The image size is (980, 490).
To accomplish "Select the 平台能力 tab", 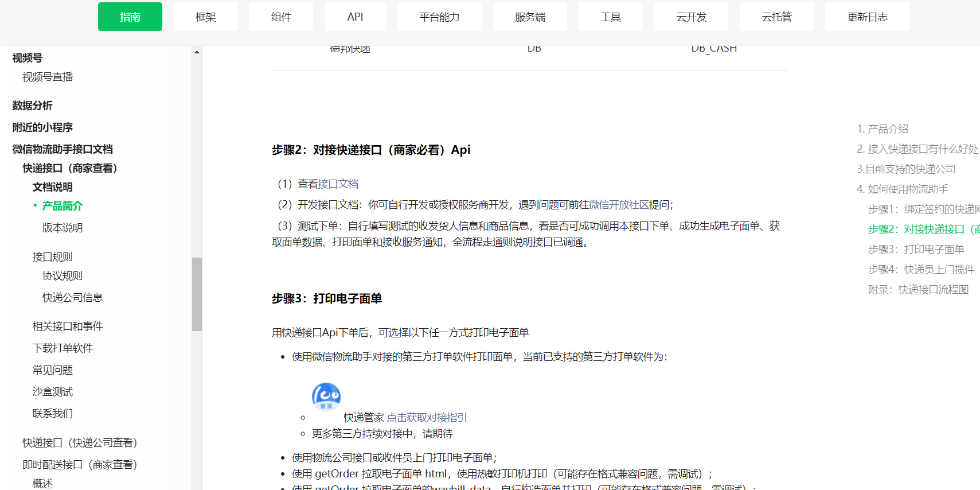I will click(439, 17).
